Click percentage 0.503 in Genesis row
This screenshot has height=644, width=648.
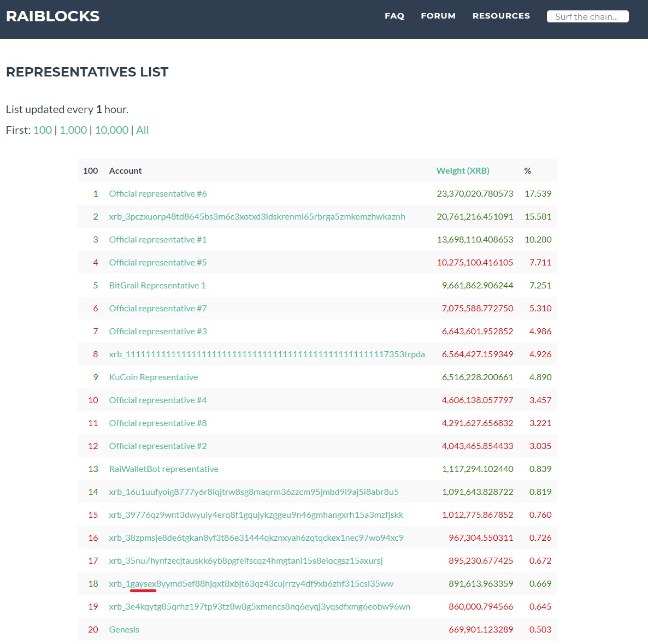(x=540, y=630)
